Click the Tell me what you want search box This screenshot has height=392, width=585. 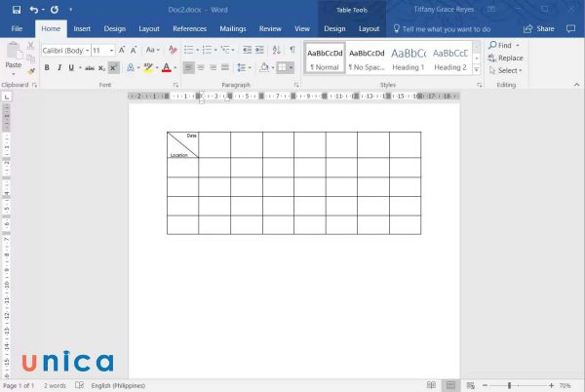442,28
